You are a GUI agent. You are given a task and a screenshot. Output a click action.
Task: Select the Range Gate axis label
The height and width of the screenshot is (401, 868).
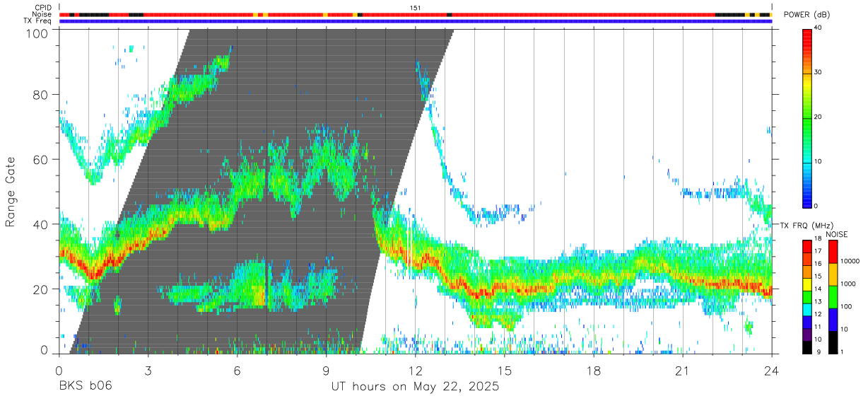pos(11,192)
